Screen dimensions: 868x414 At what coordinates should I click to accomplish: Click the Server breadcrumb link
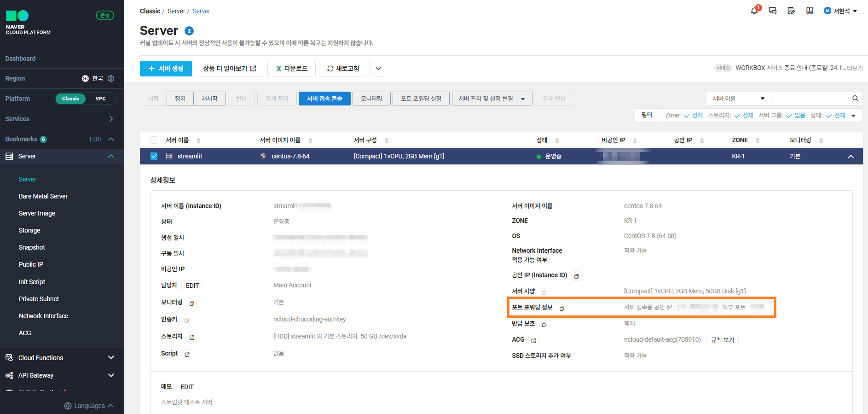click(x=201, y=11)
